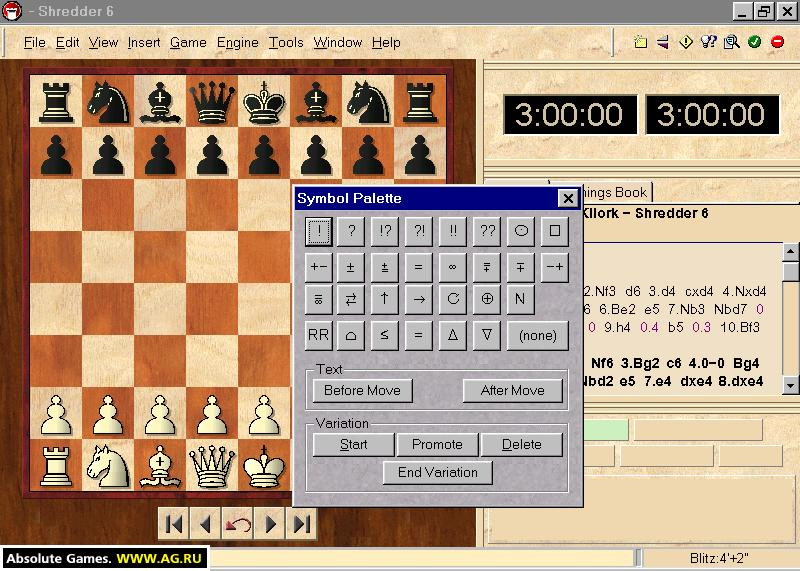The image size is (800, 571).
Task: Select the black king on e8
Action: pos(264,102)
